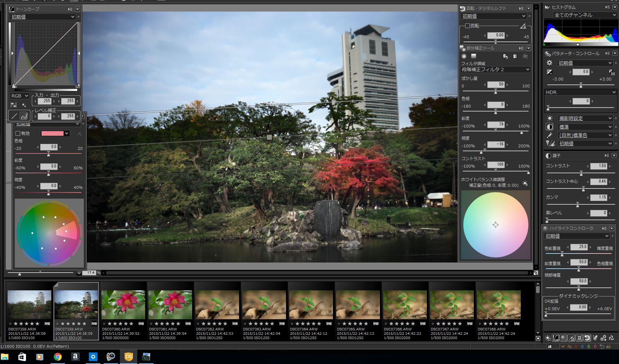
Task: Click the pink color swatch in color controller
Action: [x=52, y=134]
